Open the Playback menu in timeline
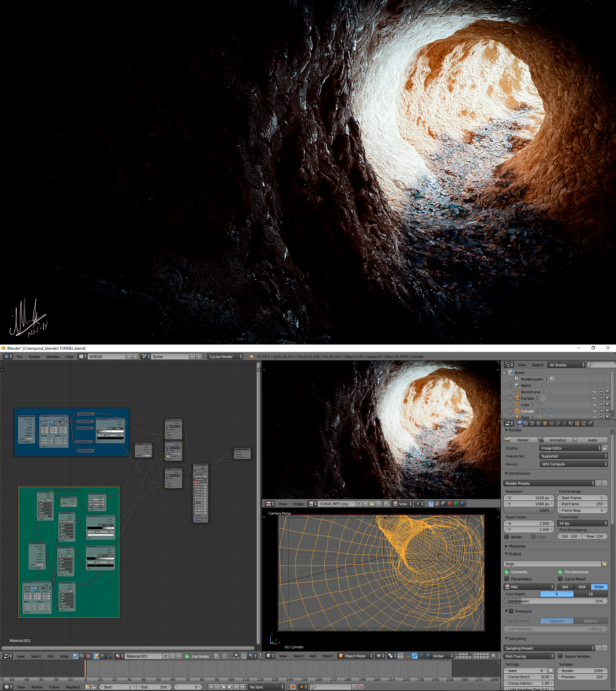This screenshot has height=691, width=616. pos(73,687)
